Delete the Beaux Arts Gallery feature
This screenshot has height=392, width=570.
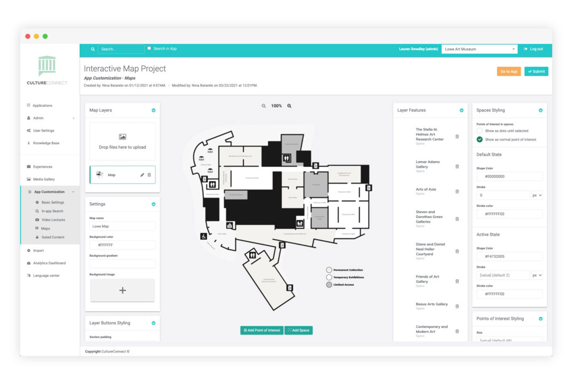pyautogui.click(x=457, y=306)
